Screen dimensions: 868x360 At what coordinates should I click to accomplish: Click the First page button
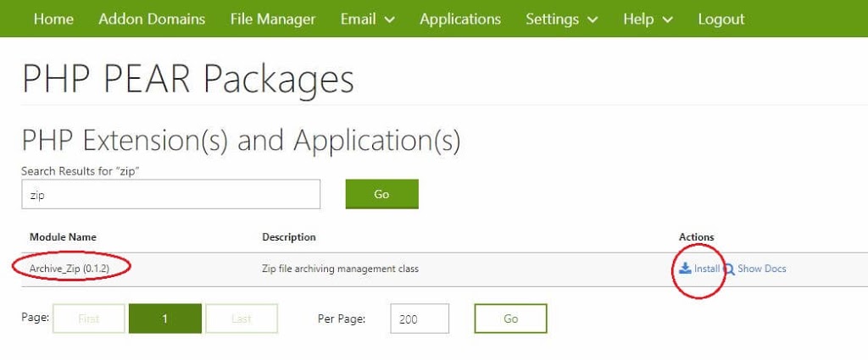(89, 318)
